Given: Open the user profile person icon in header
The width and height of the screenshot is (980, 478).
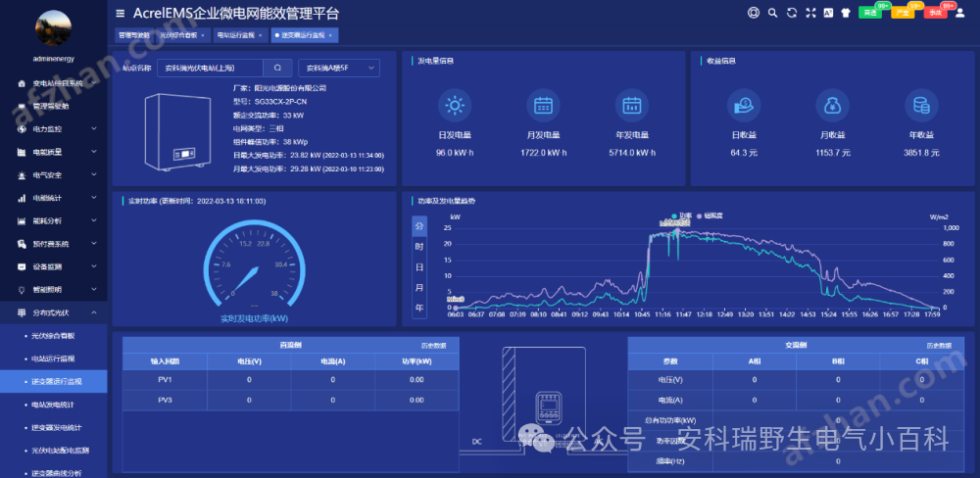Looking at the screenshot, I should coord(960,13).
